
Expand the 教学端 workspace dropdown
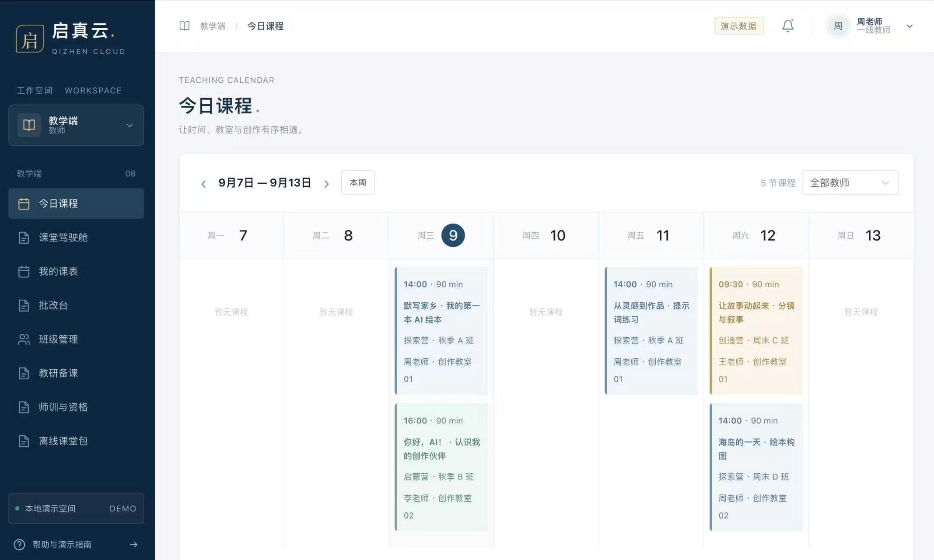[x=129, y=126]
